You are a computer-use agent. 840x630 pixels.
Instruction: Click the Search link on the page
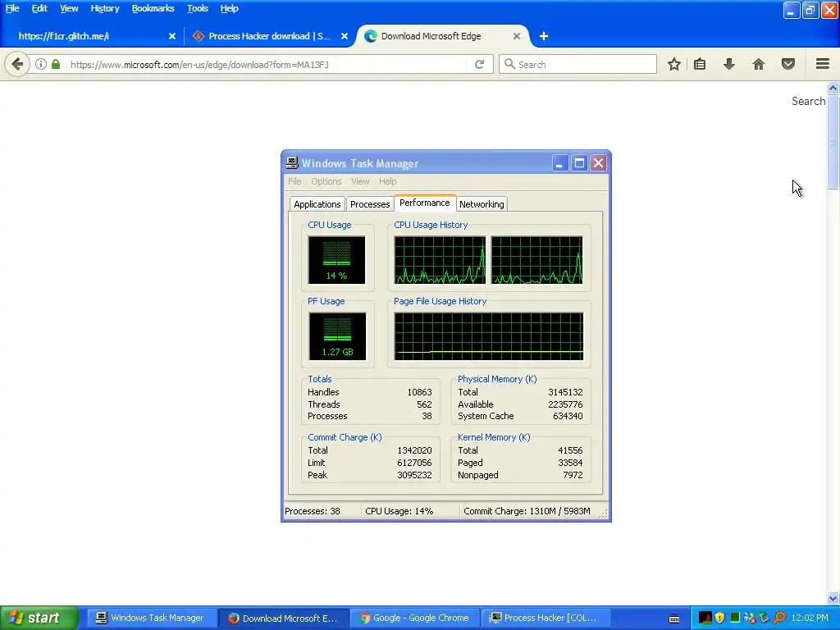(x=808, y=101)
